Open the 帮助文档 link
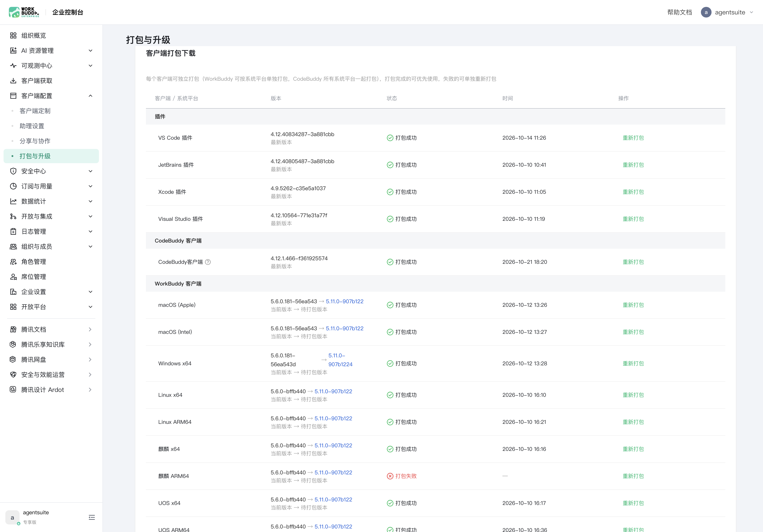 [x=679, y=12]
